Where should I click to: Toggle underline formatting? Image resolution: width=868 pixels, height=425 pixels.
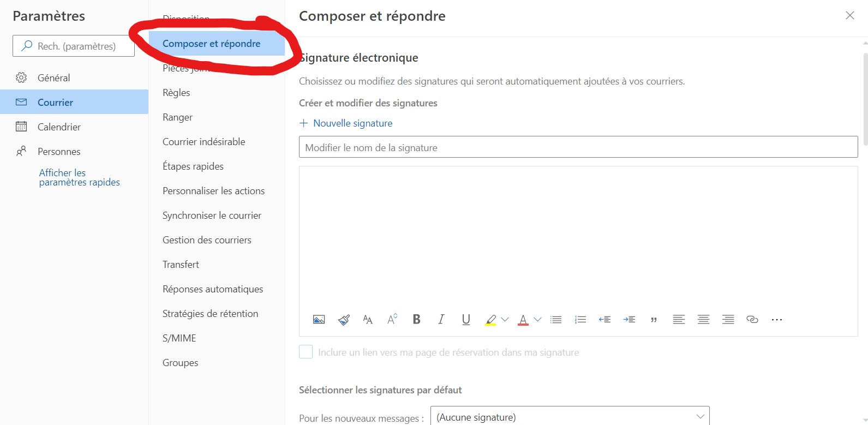[x=466, y=320]
